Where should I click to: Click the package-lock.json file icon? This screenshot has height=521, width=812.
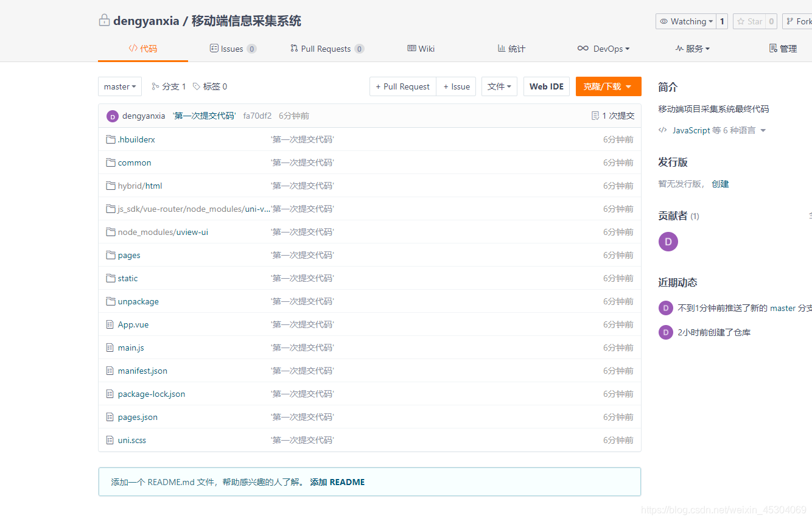point(110,394)
